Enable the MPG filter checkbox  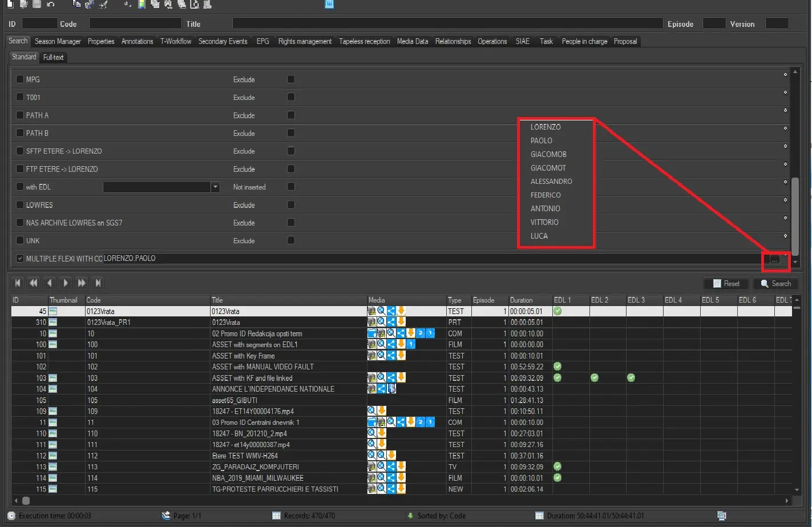pyautogui.click(x=20, y=79)
